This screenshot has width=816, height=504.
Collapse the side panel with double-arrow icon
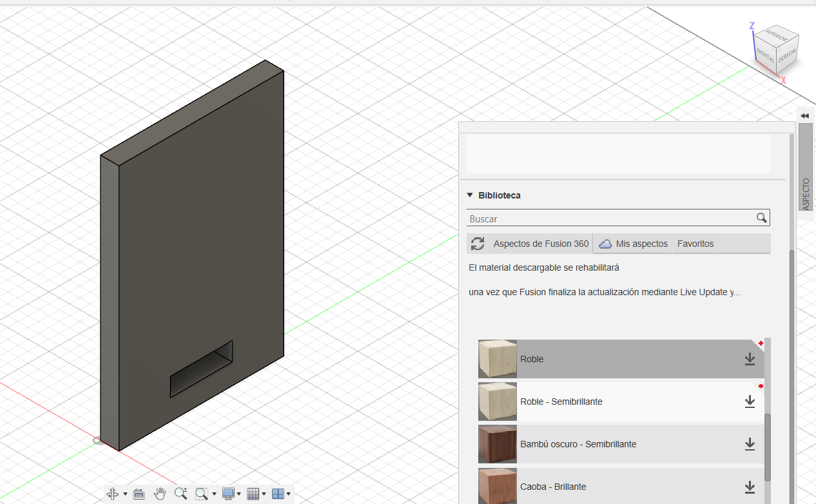click(805, 115)
